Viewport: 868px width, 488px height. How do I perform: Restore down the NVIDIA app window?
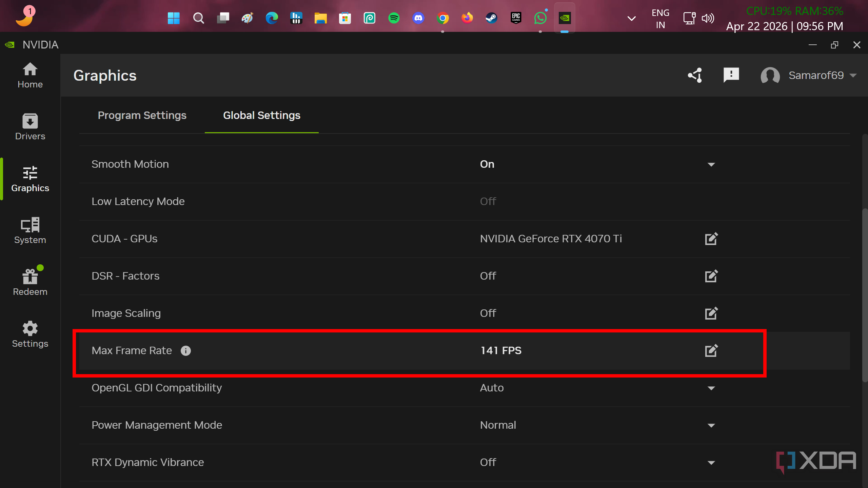(x=835, y=45)
